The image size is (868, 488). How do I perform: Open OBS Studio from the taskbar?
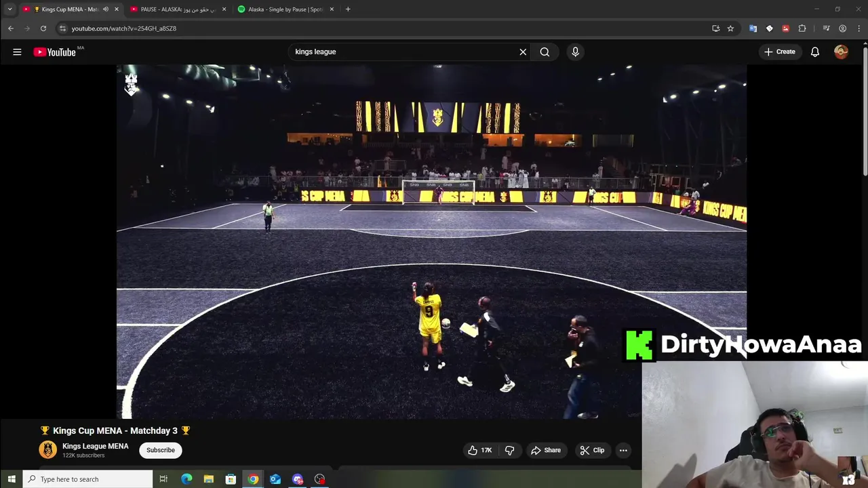tap(319, 479)
